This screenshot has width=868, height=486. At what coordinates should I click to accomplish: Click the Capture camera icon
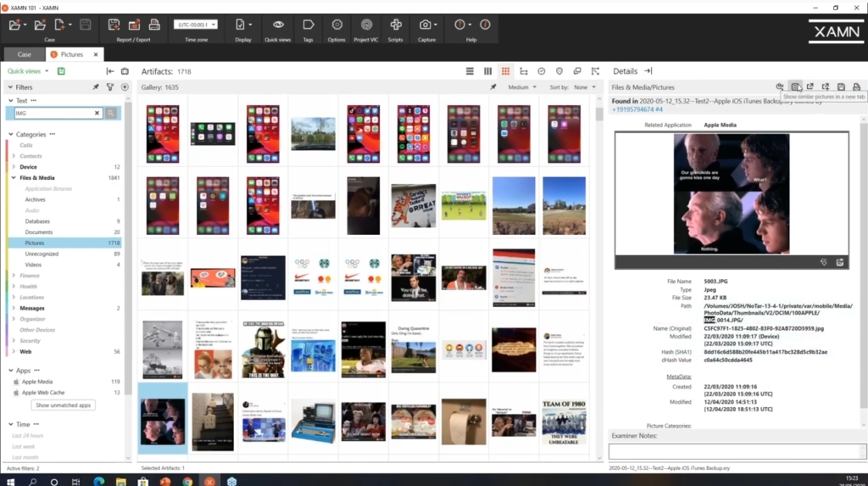(x=425, y=25)
